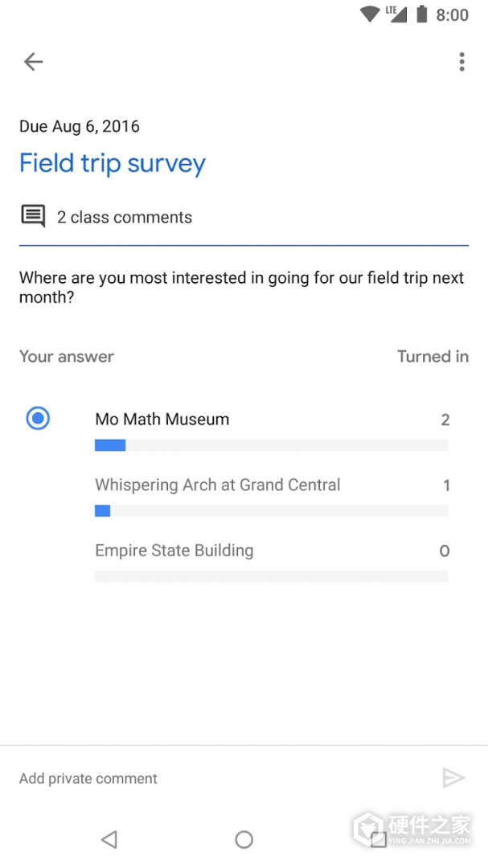Expand the 2 class comments section
Image resolution: width=488 pixels, height=868 pixels.
click(124, 217)
